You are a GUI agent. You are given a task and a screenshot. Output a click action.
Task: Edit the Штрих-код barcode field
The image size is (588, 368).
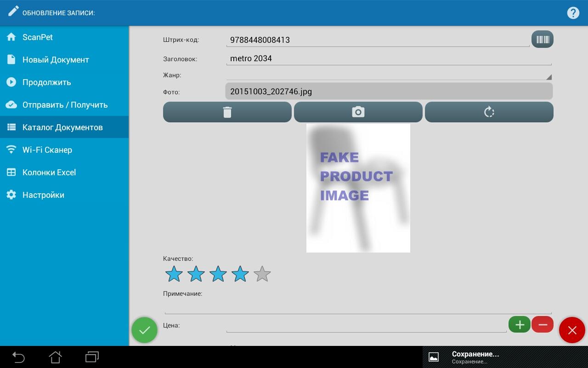point(378,40)
